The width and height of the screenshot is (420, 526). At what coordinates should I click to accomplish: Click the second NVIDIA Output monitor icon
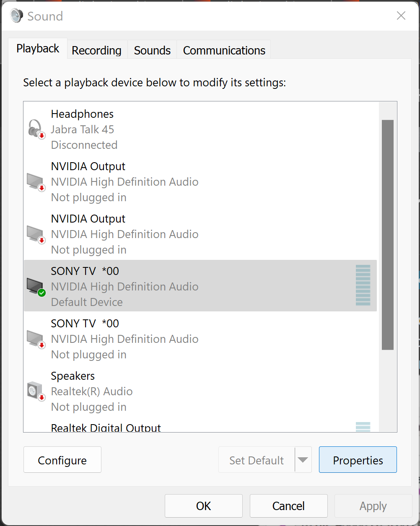tap(36, 234)
